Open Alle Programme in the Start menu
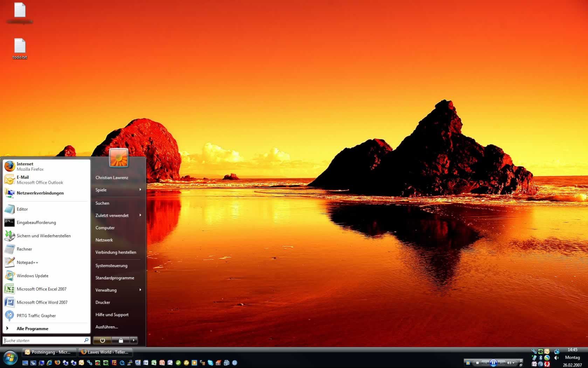588x368 pixels. click(x=33, y=328)
